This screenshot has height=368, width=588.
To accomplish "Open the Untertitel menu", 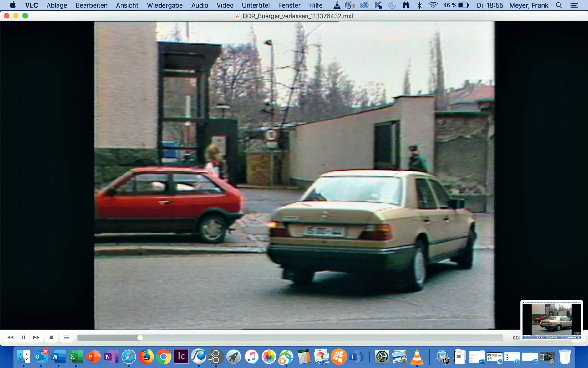I will 255,5.
